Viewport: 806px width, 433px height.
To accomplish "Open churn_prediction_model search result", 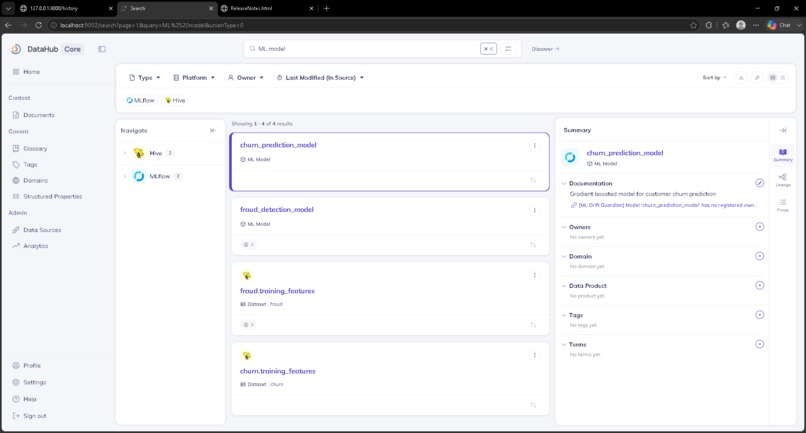I will [x=278, y=145].
